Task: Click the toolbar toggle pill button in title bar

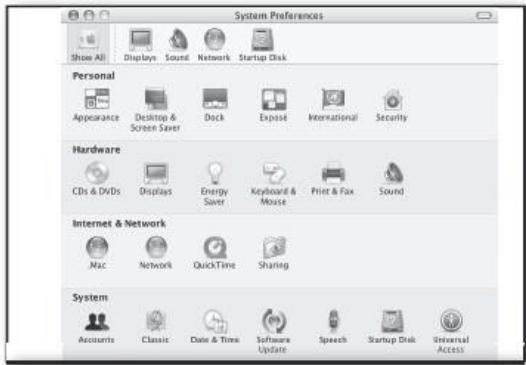Action: 483,16
